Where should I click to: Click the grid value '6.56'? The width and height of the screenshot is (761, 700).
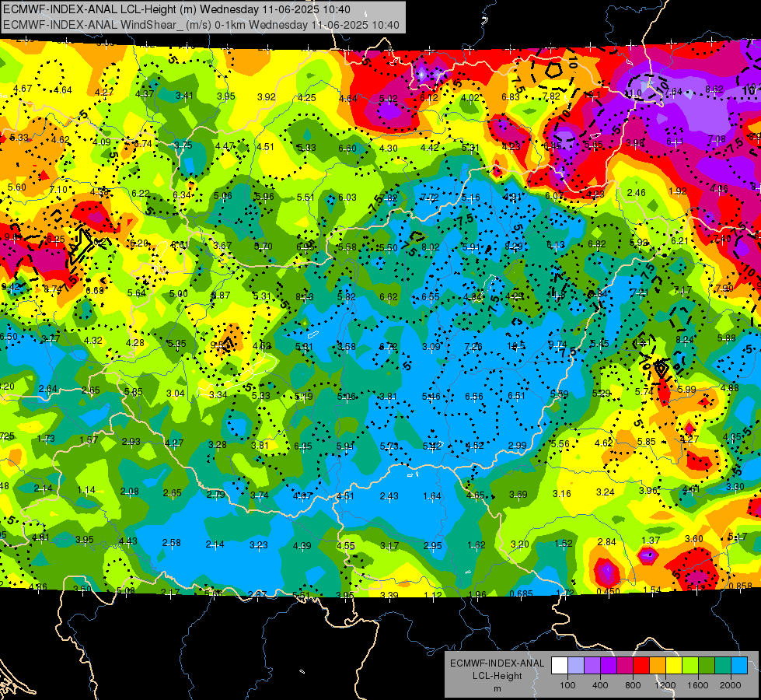[x=473, y=397]
